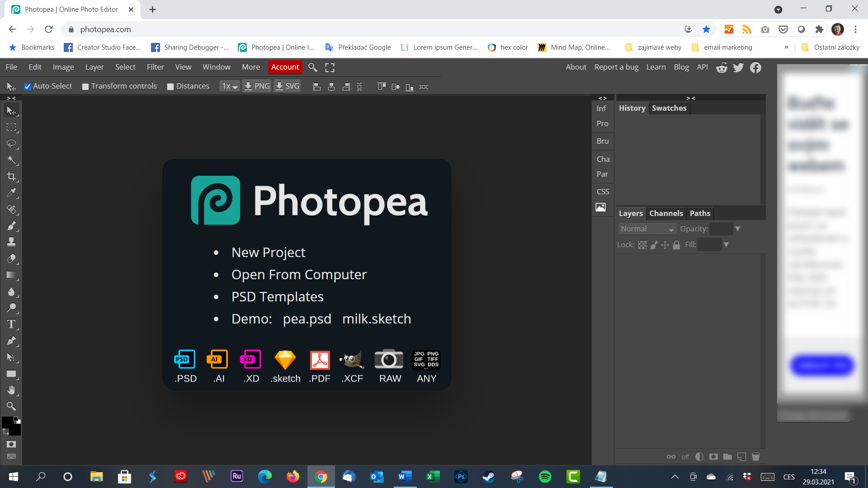Enable the Distances checkbox
This screenshot has width=868, height=488.
[170, 86]
